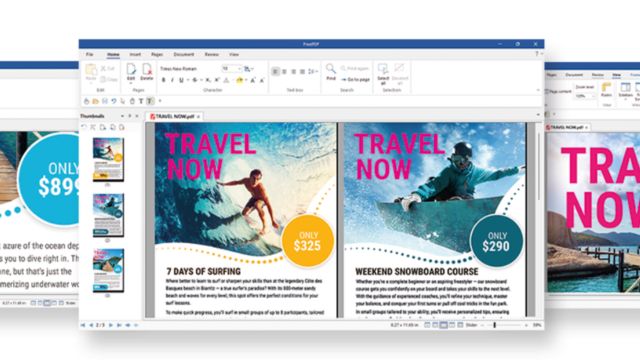This screenshot has width=640, height=360.
Task: Open the View ribbon tab in front window
Action: tap(233, 54)
